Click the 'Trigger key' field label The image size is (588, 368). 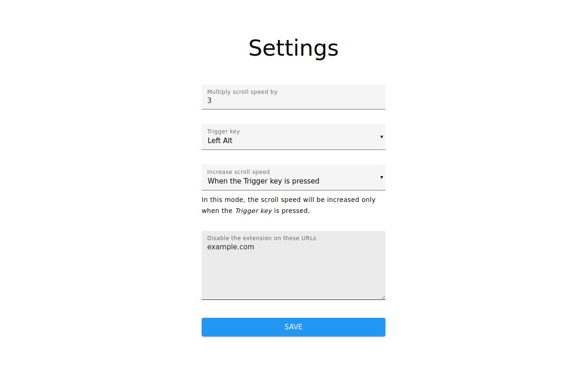[x=223, y=132]
